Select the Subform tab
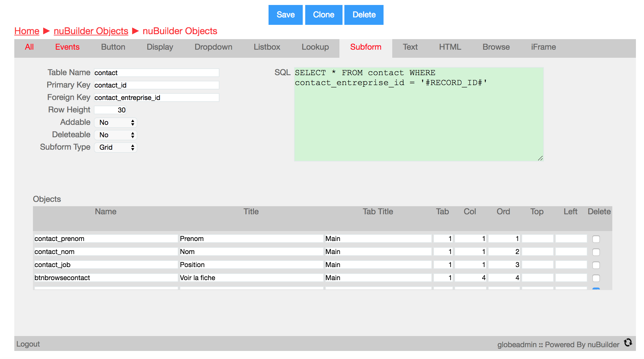This screenshot has width=644, height=359. point(366,47)
